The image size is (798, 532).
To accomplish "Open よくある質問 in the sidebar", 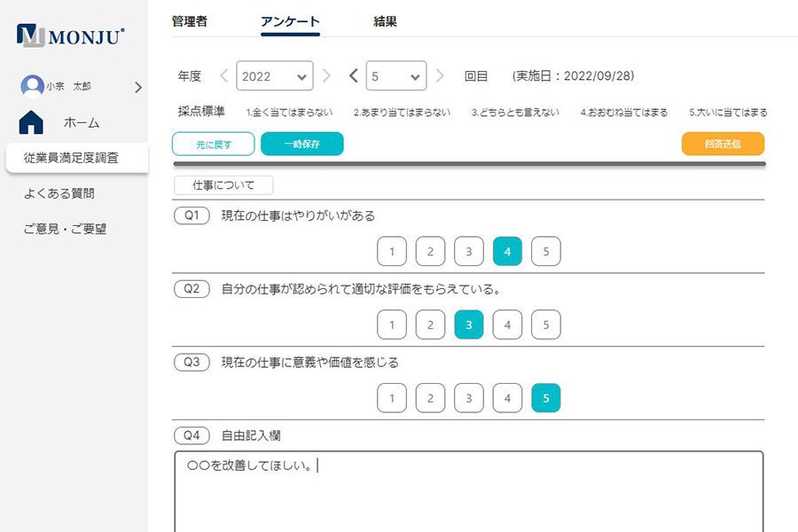I will tap(59, 193).
